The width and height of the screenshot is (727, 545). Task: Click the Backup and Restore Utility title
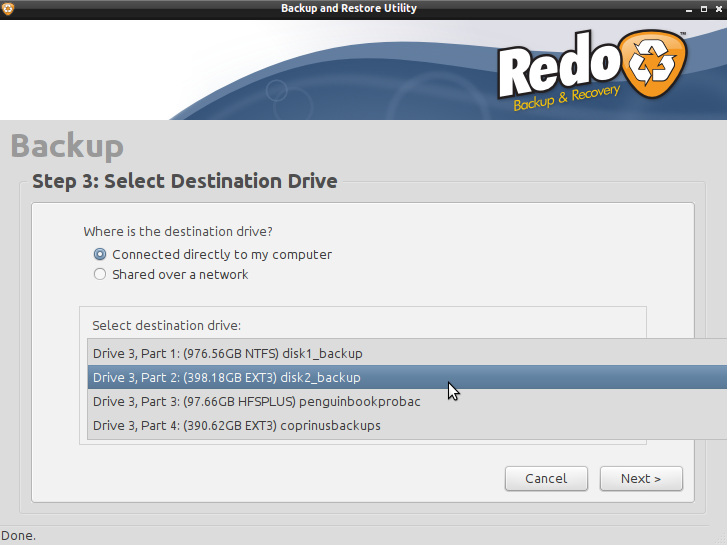(349, 9)
